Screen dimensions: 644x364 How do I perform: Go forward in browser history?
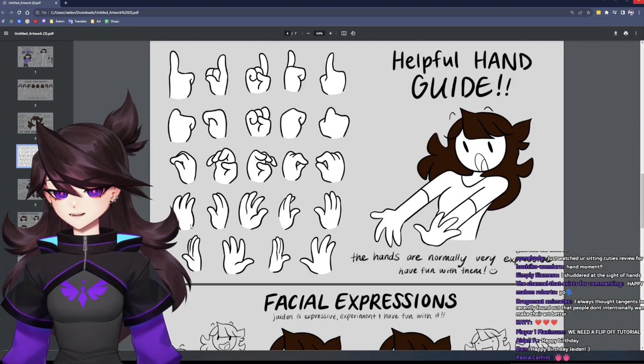click(11, 12)
